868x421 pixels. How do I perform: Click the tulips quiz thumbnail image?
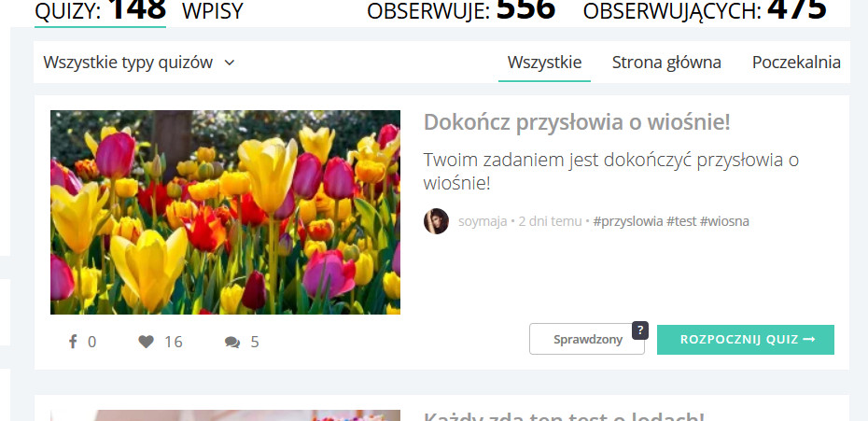[x=225, y=212]
